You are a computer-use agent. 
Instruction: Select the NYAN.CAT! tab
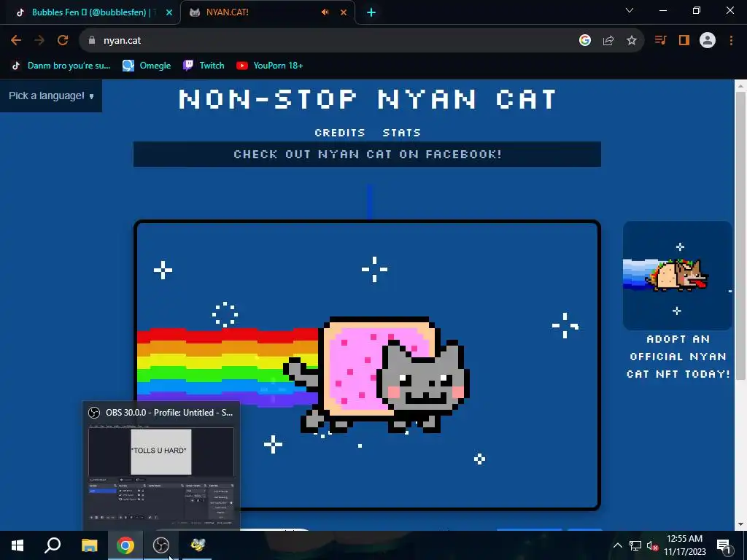click(x=268, y=12)
